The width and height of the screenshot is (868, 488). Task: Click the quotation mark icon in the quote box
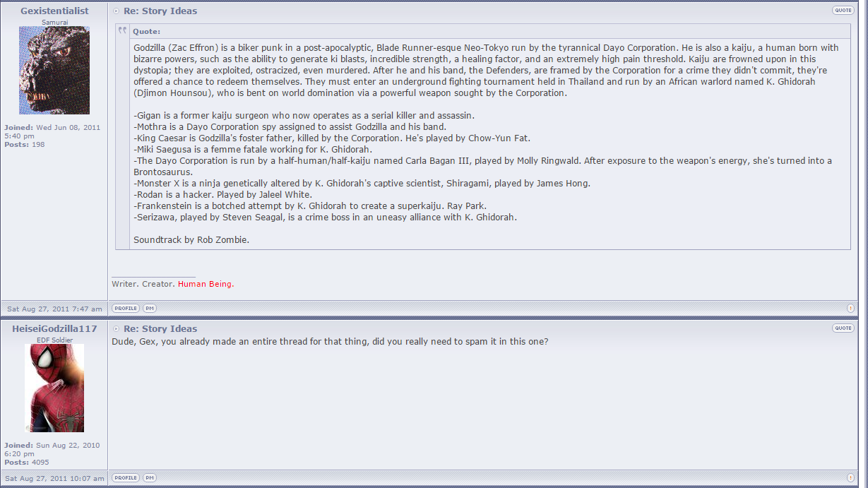pyautogui.click(x=123, y=30)
